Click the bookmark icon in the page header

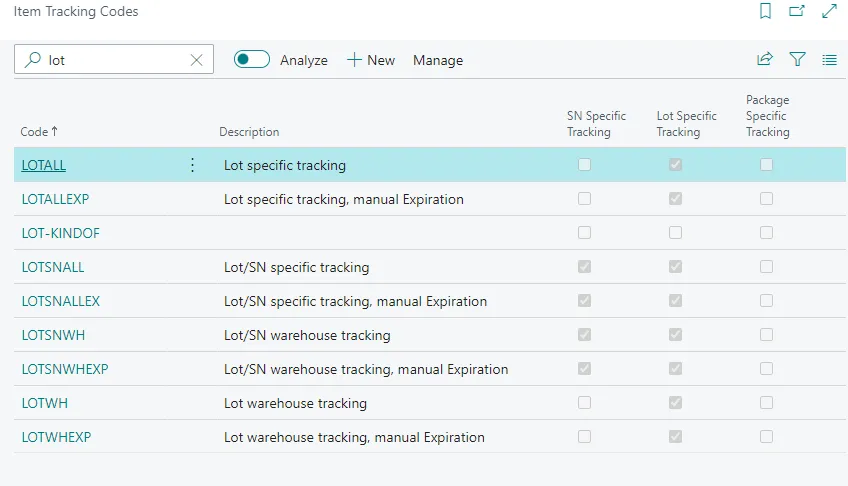coord(765,12)
